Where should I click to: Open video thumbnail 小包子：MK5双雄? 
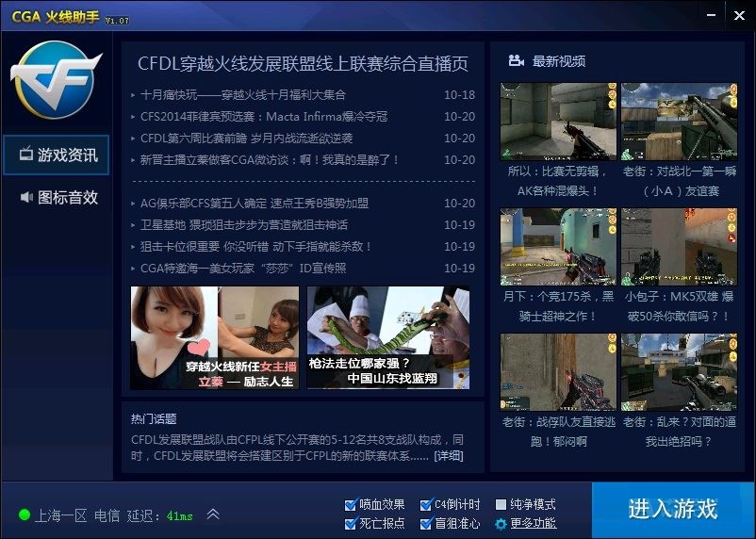point(680,247)
